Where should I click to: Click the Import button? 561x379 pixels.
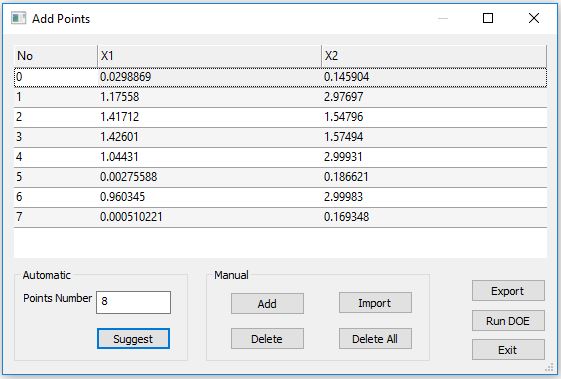pyautogui.click(x=375, y=303)
